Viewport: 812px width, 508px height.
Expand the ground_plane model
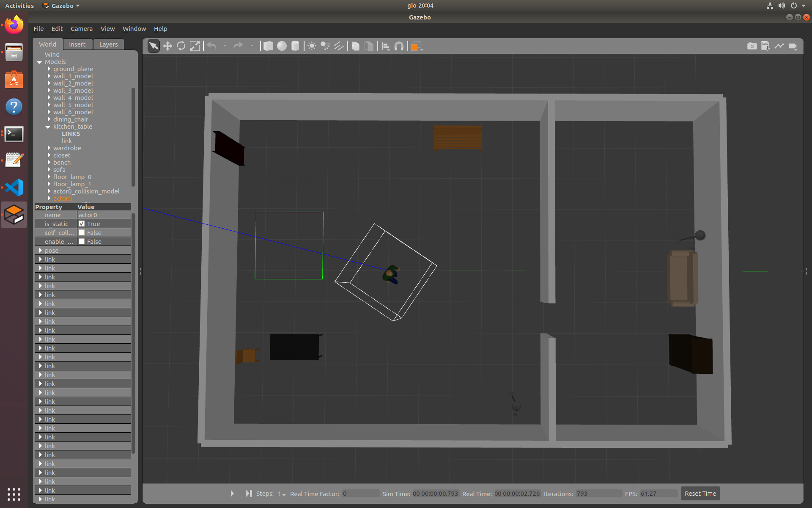tap(49, 69)
